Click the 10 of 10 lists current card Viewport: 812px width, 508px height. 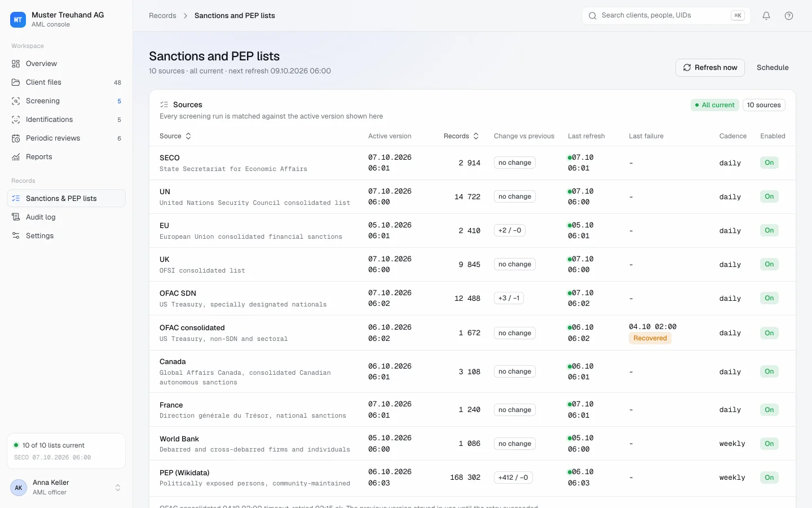[66, 451]
